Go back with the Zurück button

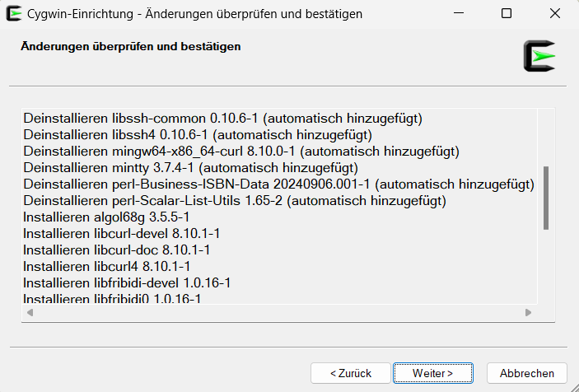351,373
